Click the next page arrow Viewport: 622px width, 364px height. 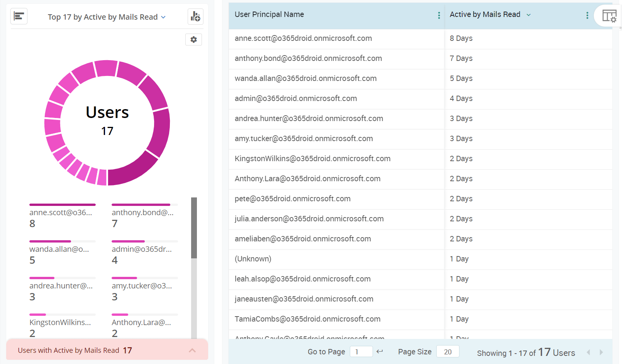click(601, 352)
